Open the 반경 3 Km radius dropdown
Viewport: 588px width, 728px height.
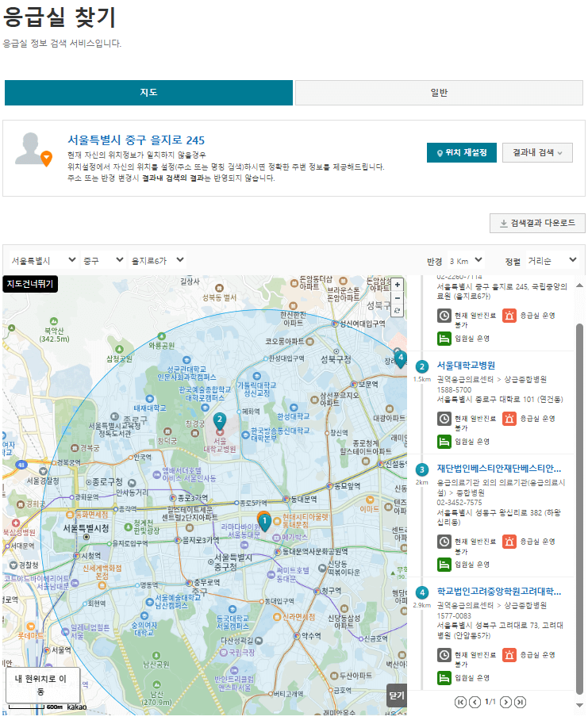click(x=465, y=261)
